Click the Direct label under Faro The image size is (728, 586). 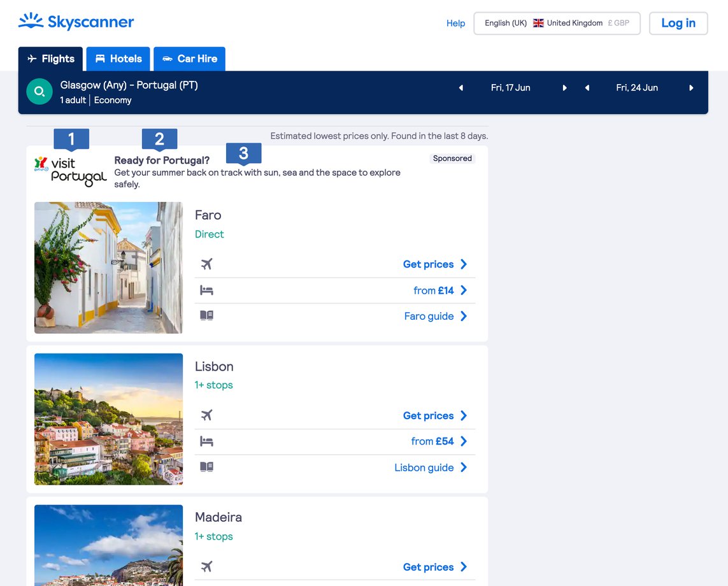[x=210, y=234]
